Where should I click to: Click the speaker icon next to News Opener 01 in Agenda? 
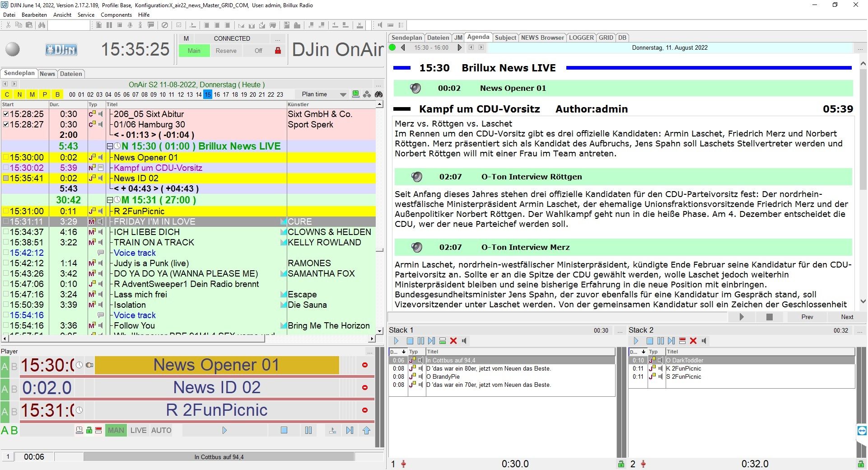tap(415, 89)
